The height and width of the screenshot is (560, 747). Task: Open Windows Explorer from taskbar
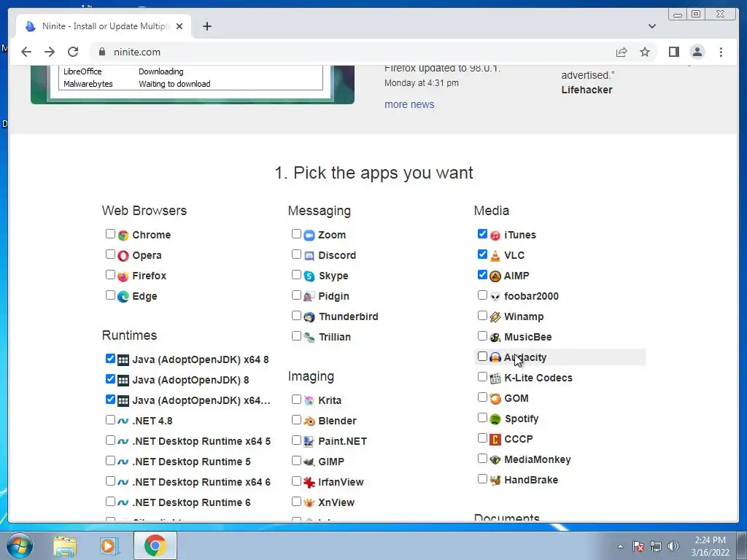(65, 546)
